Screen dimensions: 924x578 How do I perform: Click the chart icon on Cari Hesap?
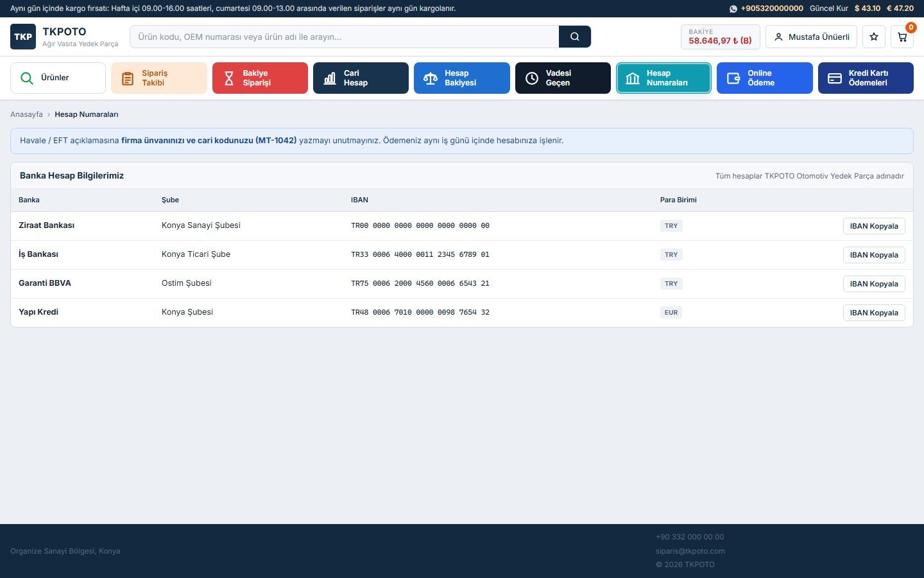[330, 78]
